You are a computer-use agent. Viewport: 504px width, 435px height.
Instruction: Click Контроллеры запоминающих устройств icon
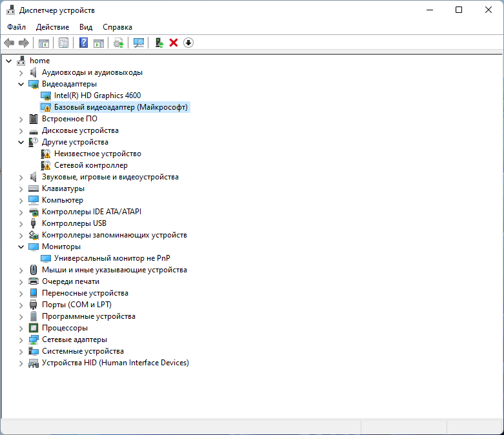[34, 235]
